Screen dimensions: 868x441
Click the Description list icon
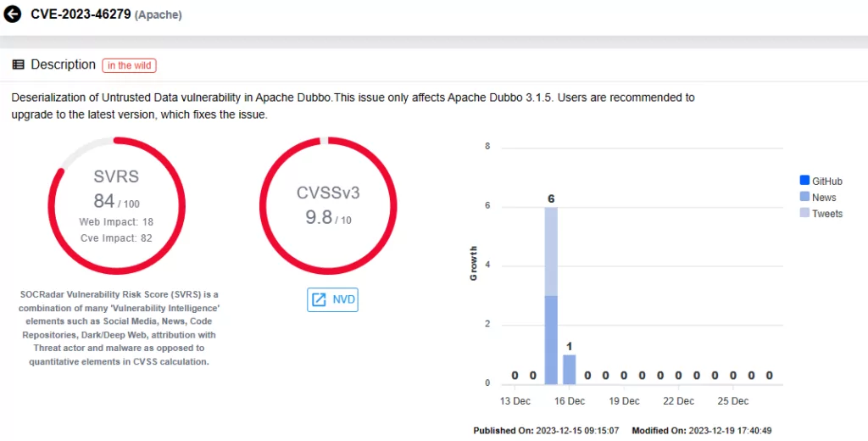pos(19,64)
